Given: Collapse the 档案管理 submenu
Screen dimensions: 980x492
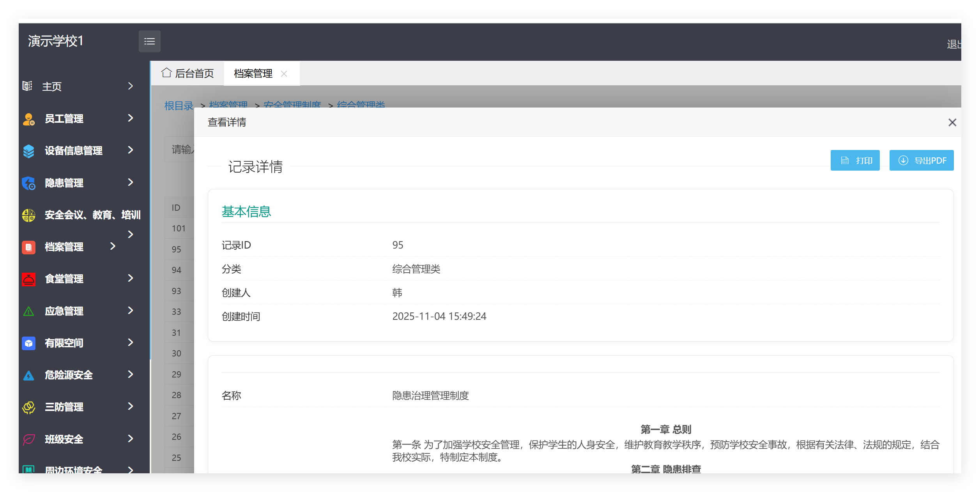Looking at the screenshot, I should pyautogui.click(x=113, y=246).
